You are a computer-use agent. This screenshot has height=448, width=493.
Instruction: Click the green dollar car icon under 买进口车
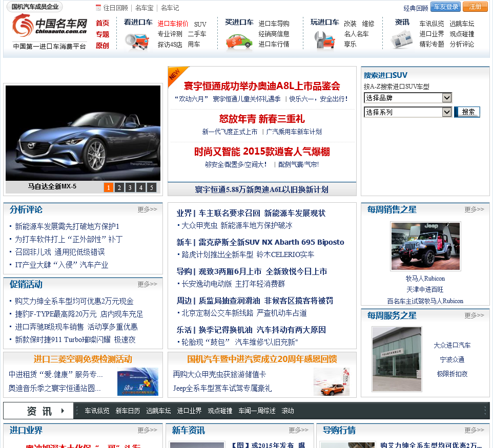point(239,41)
